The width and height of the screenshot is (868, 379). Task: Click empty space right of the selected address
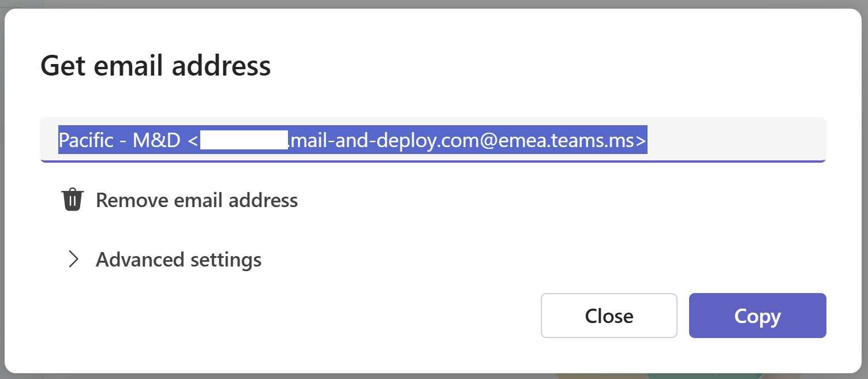736,140
